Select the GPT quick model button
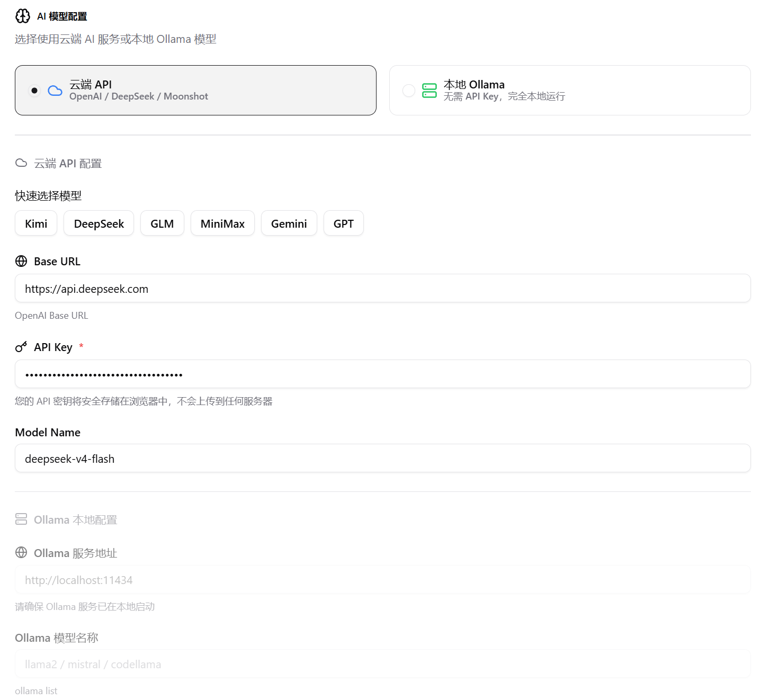This screenshot has height=700, width=761. point(344,223)
